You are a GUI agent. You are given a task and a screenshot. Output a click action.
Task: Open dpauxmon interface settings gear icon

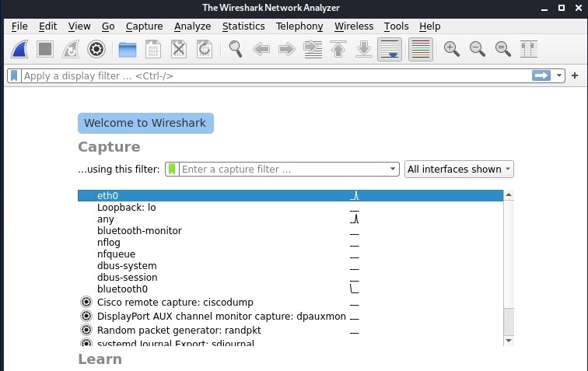(x=86, y=316)
